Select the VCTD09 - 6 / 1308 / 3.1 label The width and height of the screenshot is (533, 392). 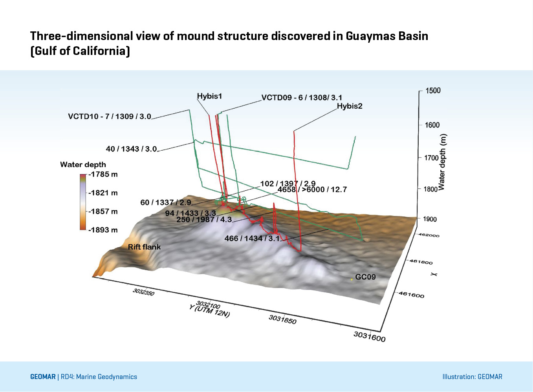click(302, 98)
